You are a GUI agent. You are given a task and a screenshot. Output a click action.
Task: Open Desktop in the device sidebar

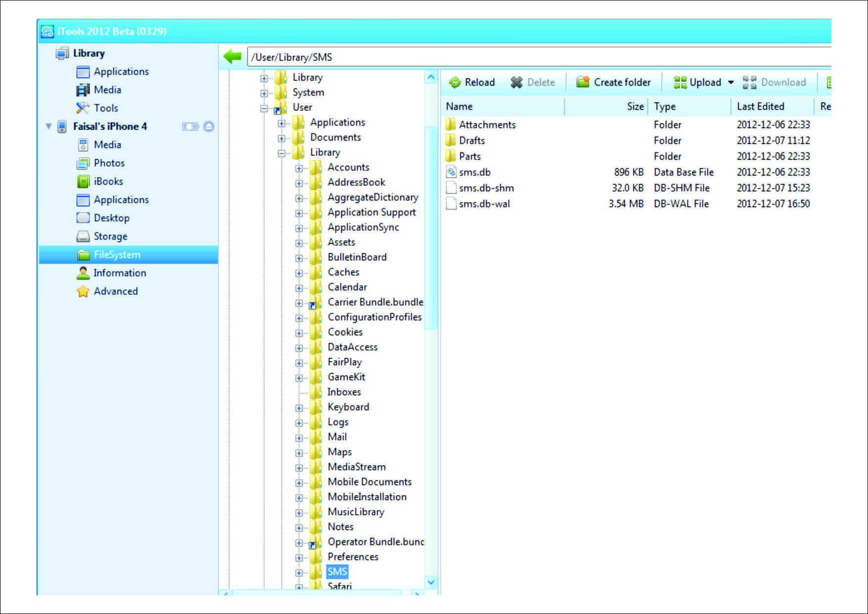112,218
